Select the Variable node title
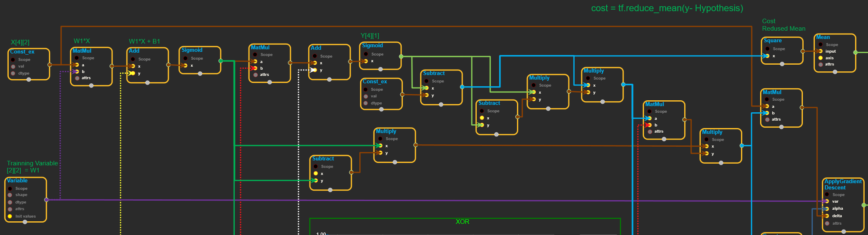The image size is (868, 235). pyautogui.click(x=17, y=181)
